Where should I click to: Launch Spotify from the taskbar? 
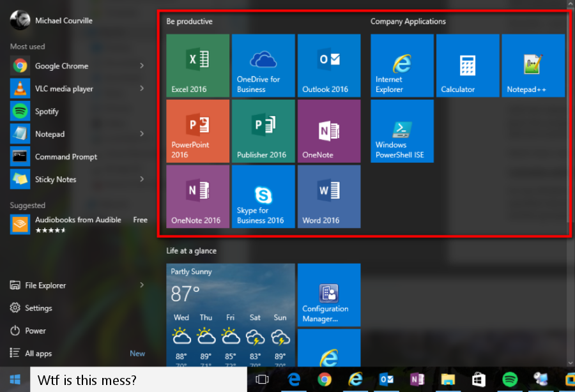(509, 379)
